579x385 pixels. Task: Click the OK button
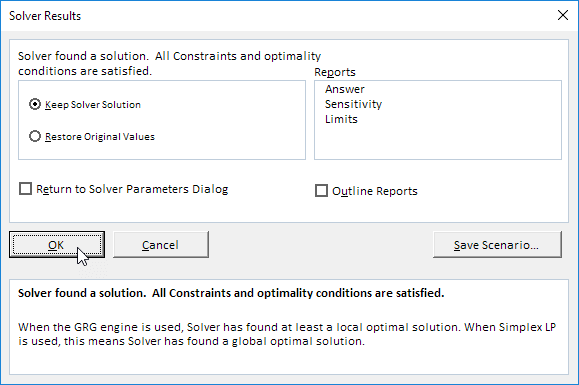57,245
